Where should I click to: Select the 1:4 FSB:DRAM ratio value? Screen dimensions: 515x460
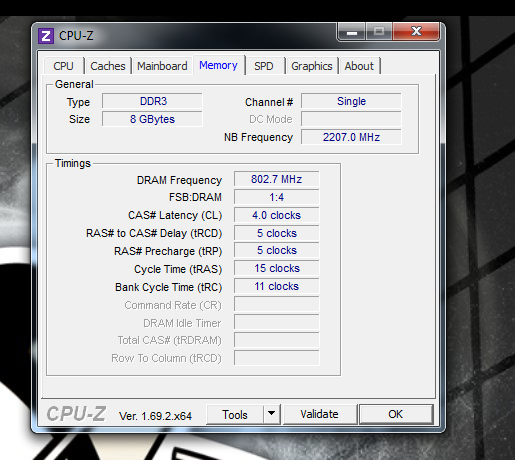(276, 197)
